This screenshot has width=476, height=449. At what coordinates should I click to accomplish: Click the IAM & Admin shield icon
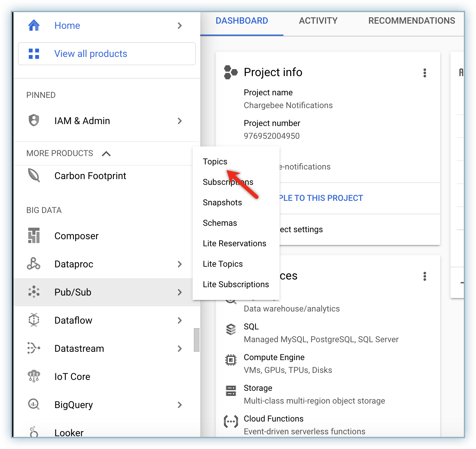coord(34,121)
